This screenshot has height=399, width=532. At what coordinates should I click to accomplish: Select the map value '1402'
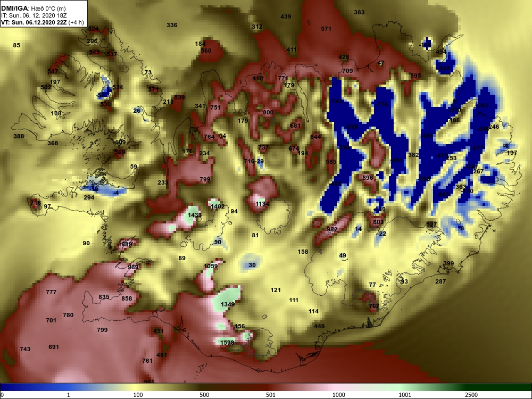point(218,206)
